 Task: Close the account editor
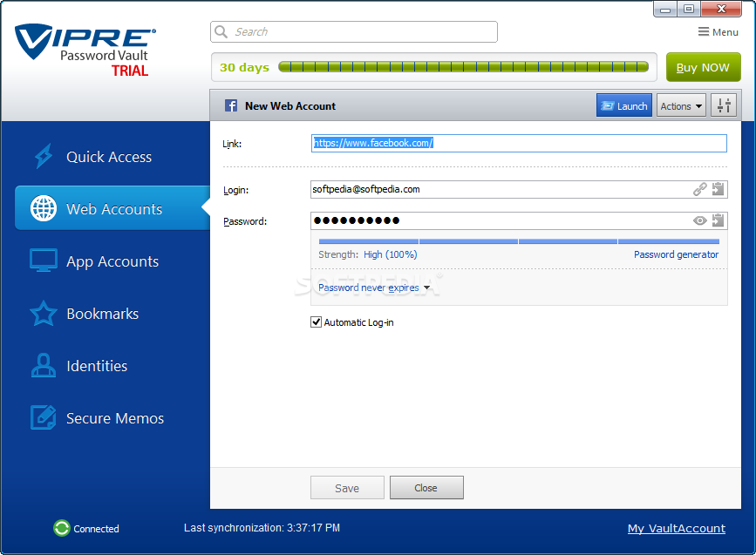click(426, 488)
